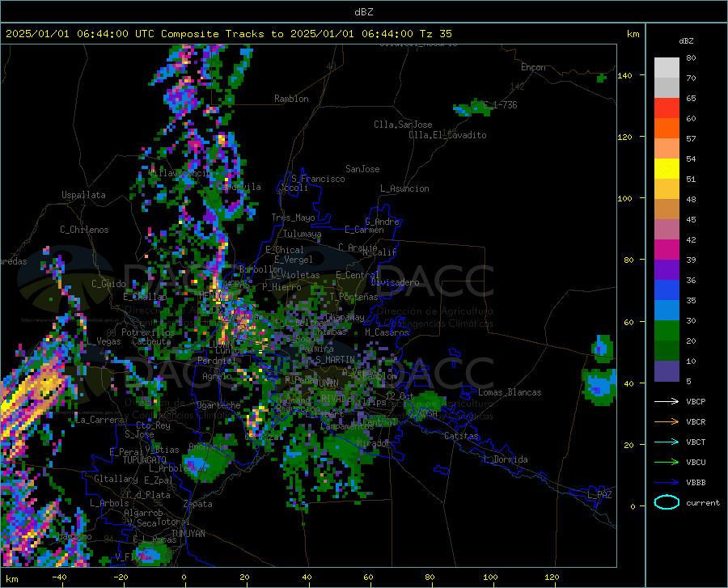Click the SanJose label near S_Francisco
This screenshot has height=588, width=728.
click(362, 169)
